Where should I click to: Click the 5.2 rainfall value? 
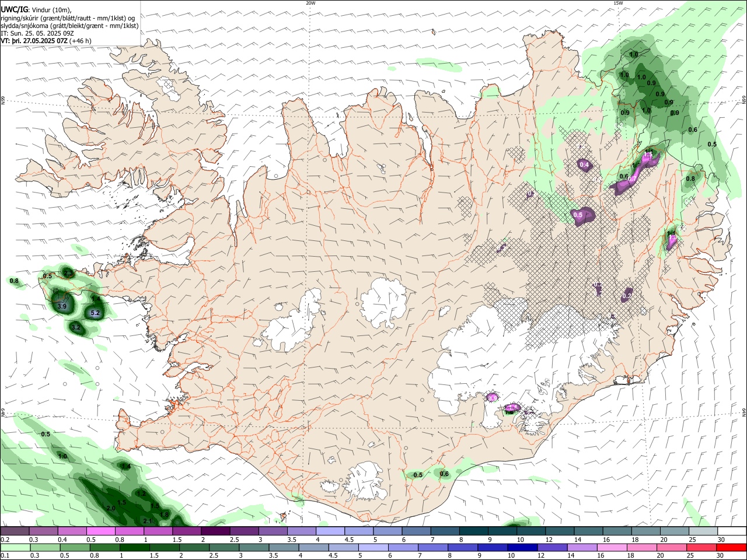(x=96, y=313)
